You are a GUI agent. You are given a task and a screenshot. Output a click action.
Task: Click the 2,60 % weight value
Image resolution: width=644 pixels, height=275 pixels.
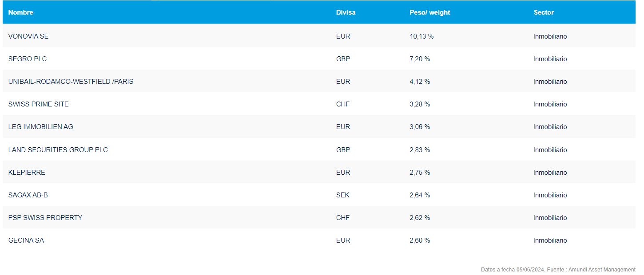point(420,240)
